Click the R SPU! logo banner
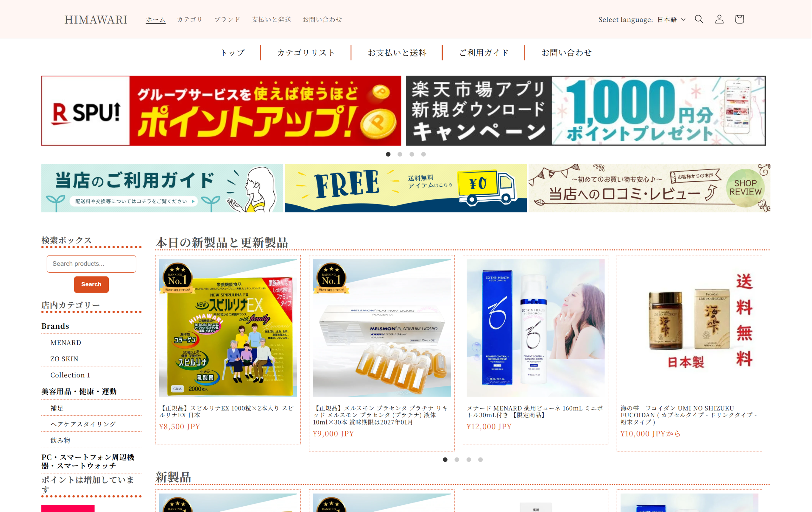Screen dimensions: 812x512 86,111
